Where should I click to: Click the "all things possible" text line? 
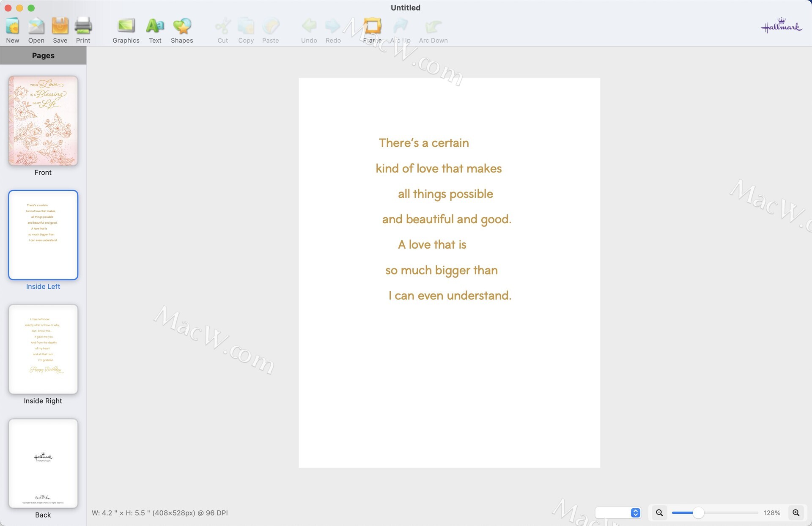445,194
